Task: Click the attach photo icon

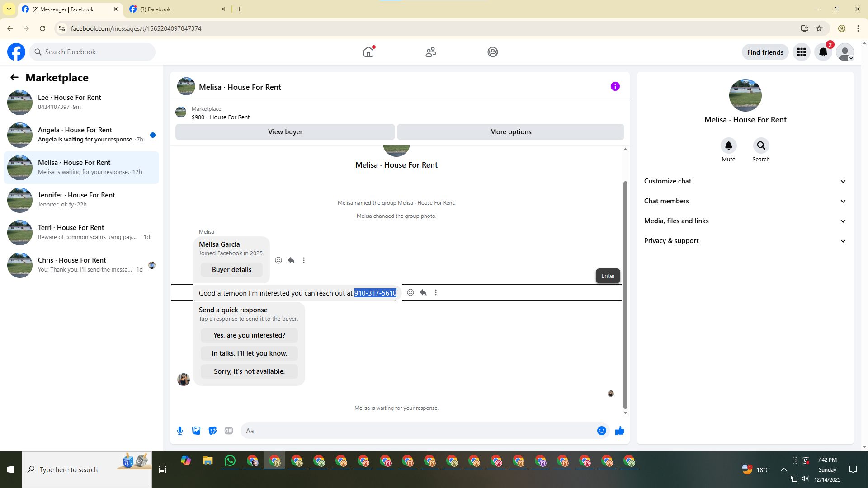Action: click(x=196, y=431)
